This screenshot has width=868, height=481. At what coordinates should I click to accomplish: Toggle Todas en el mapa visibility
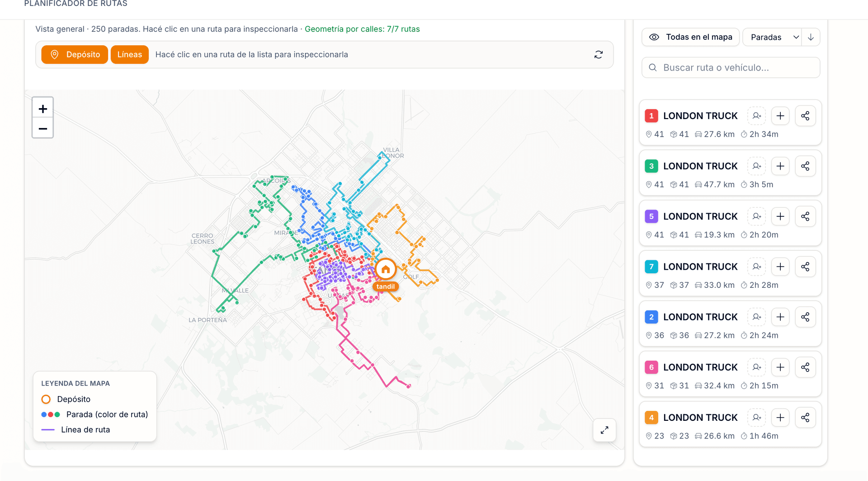(x=690, y=37)
